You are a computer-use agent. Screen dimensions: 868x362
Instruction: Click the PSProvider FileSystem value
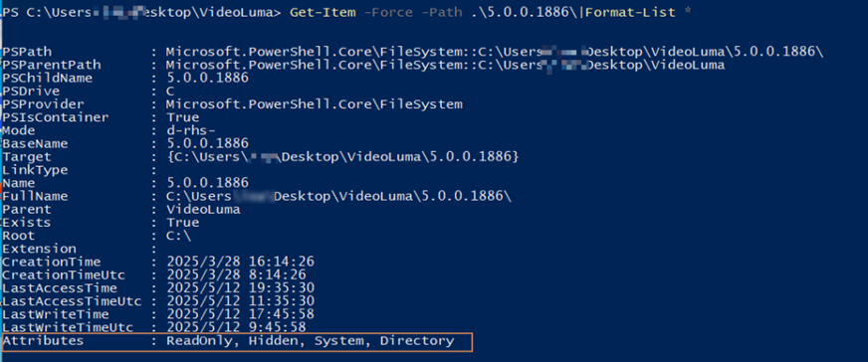314,104
